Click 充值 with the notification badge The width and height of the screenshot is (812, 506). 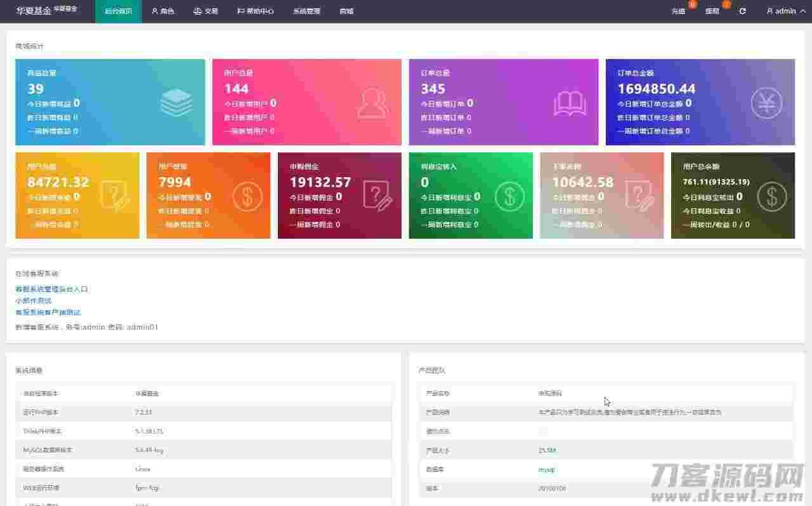[678, 11]
